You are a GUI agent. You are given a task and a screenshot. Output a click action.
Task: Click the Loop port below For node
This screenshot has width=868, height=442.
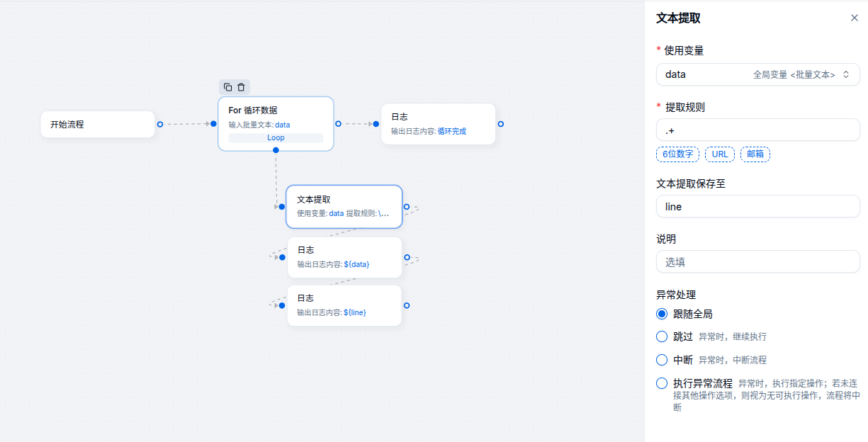(276, 149)
